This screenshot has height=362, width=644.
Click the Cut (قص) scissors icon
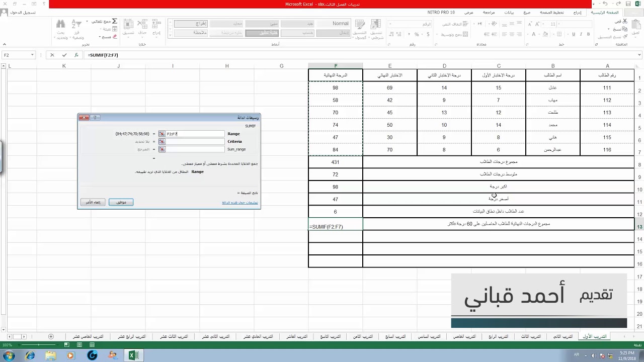tap(624, 22)
